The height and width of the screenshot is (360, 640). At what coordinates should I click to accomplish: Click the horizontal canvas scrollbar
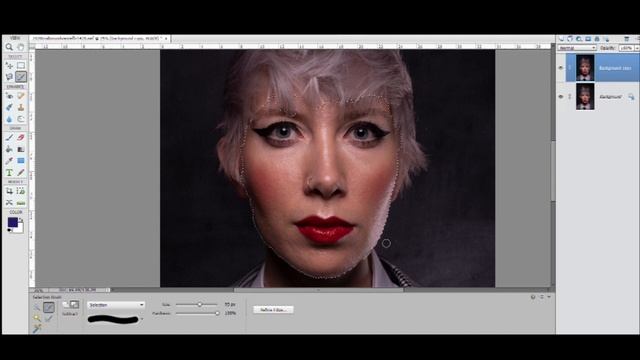pos(318,290)
